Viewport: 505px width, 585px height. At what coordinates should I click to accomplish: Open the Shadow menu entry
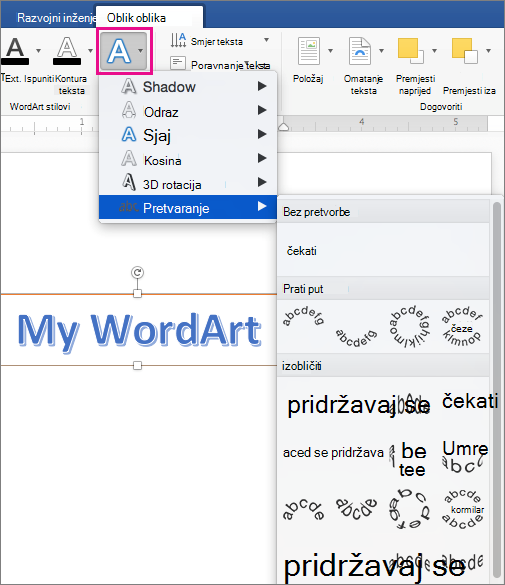pos(188,86)
